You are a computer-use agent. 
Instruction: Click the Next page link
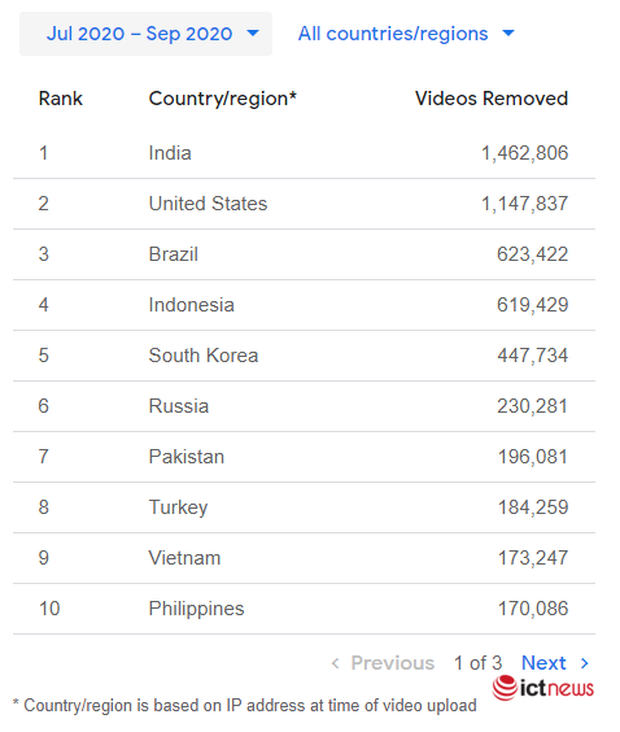pos(543,663)
